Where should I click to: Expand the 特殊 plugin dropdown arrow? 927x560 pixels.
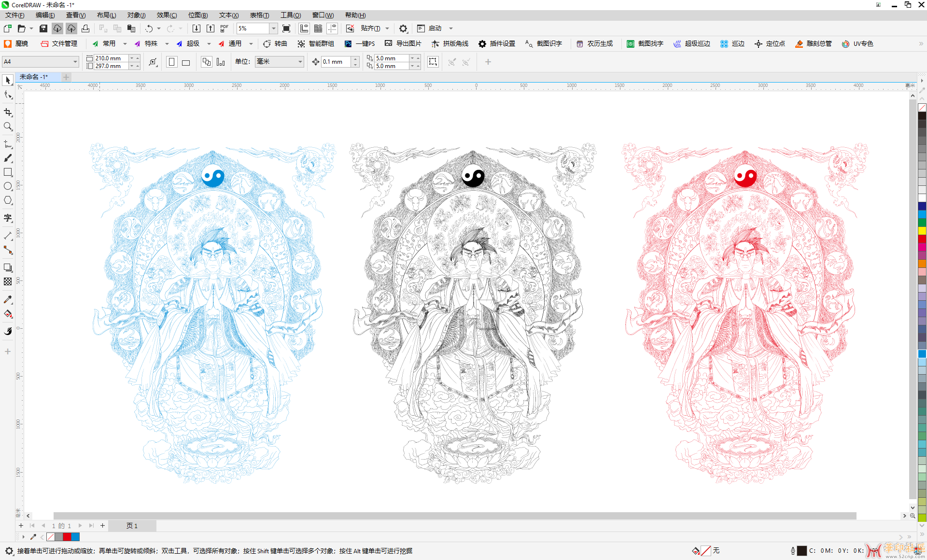[x=167, y=44]
